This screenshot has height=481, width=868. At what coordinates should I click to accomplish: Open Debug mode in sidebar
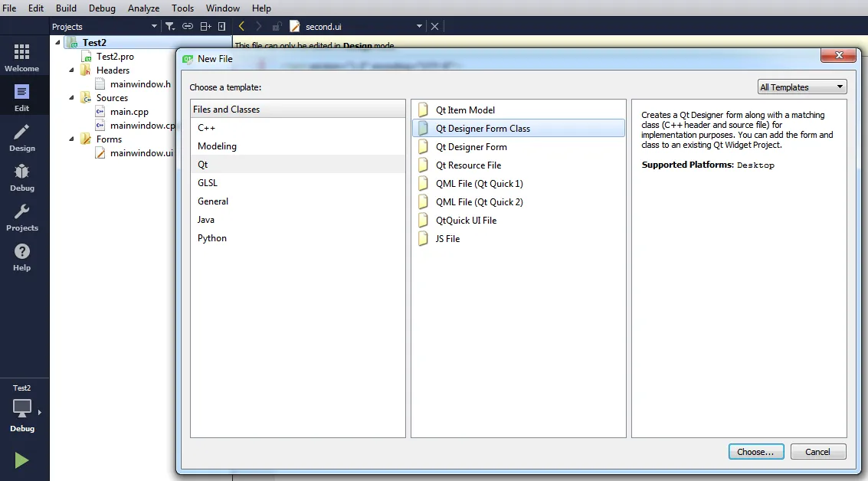pos(22,177)
